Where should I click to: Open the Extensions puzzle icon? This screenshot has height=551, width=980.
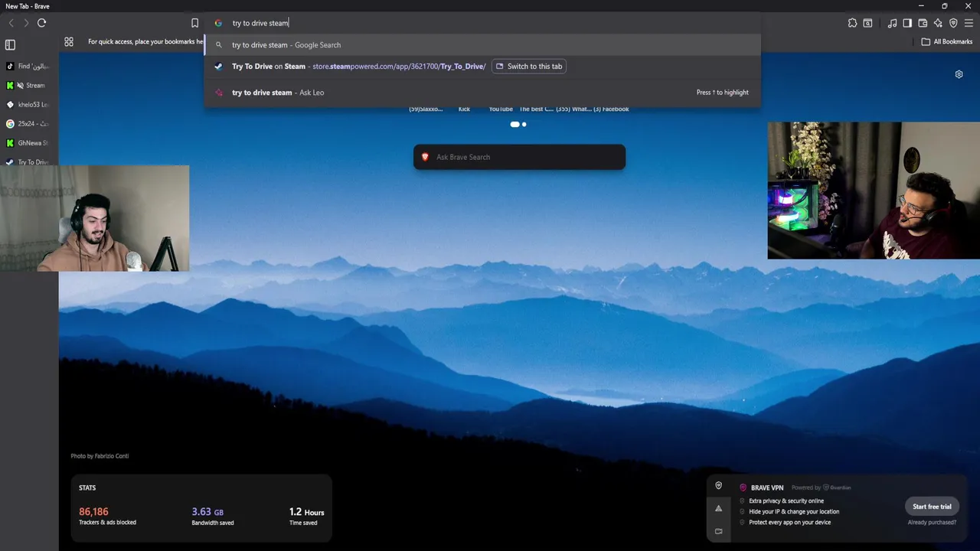tap(852, 23)
